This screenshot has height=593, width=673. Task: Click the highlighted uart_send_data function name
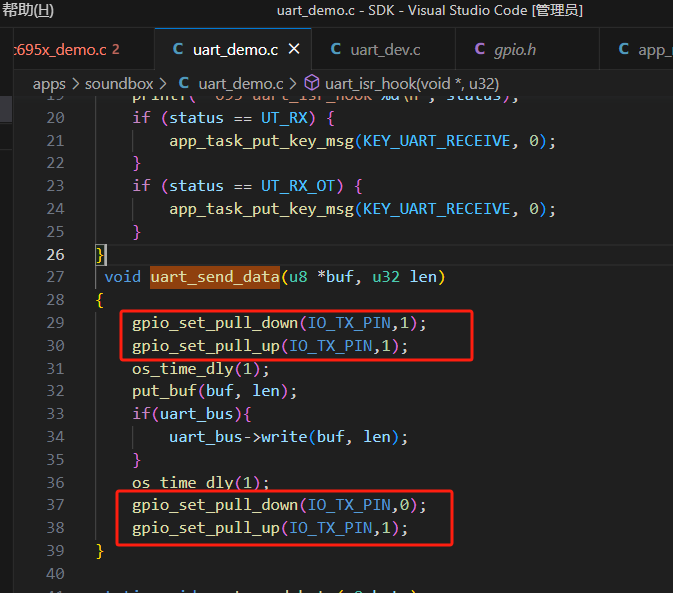(x=215, y=277)
